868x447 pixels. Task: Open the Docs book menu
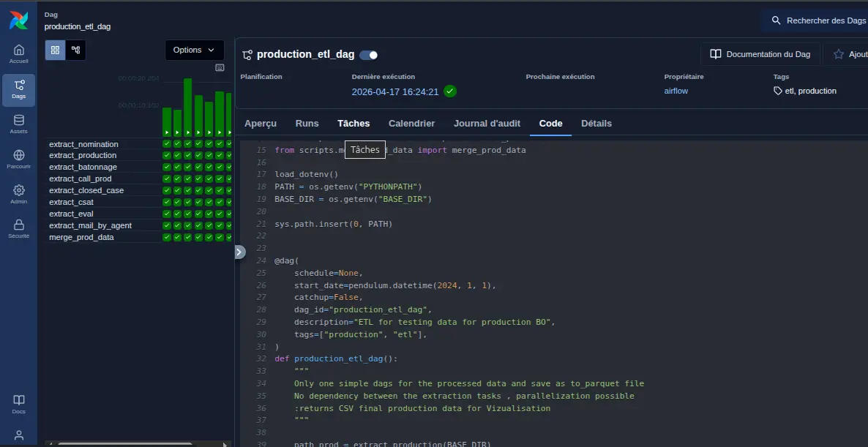(19, 405)
